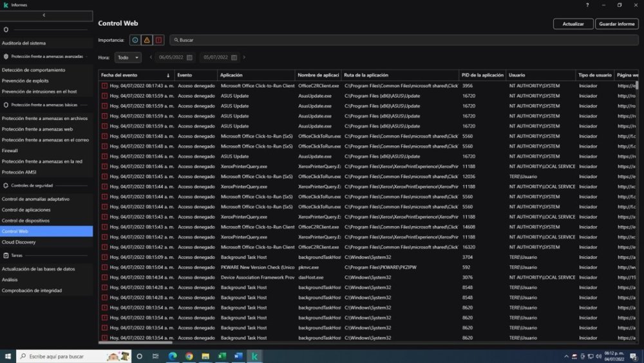The image size is (644, 363).
Task: Toggle the informational importance filter
Action: [135, 40]
